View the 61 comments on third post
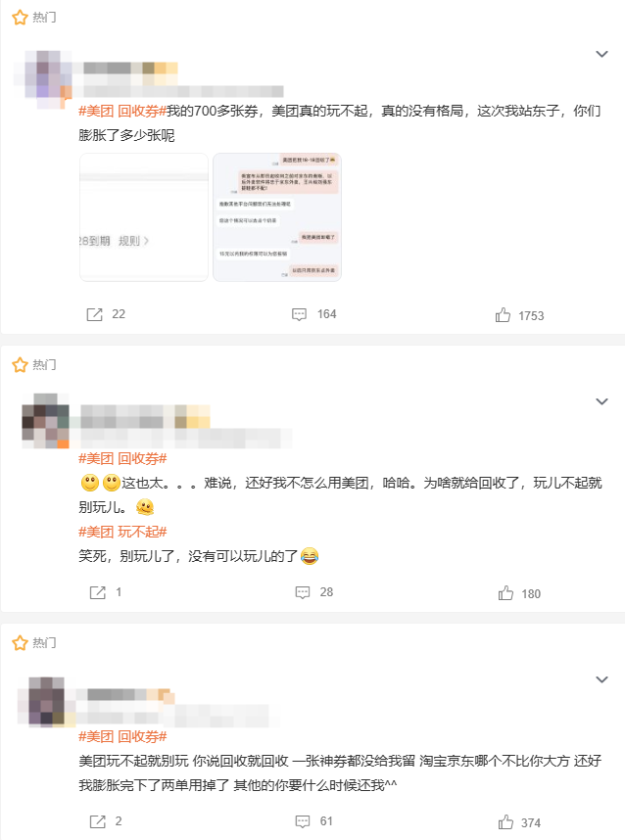This screenshot has height=840, width=625. coord(314,821)
